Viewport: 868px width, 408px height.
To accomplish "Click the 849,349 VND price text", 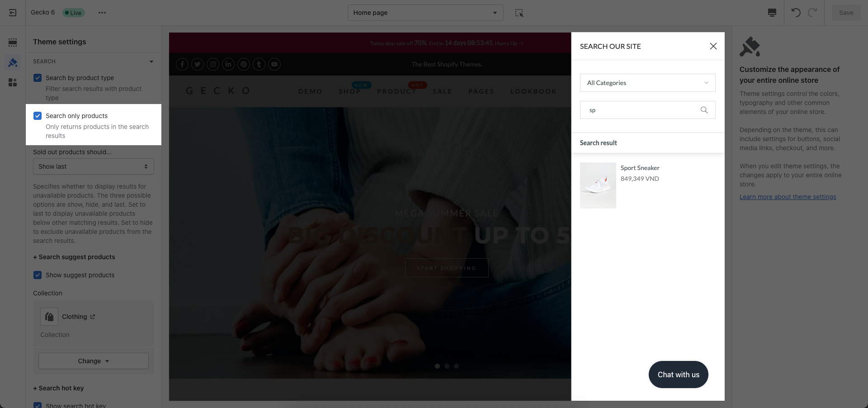I will tap(640, 179).
